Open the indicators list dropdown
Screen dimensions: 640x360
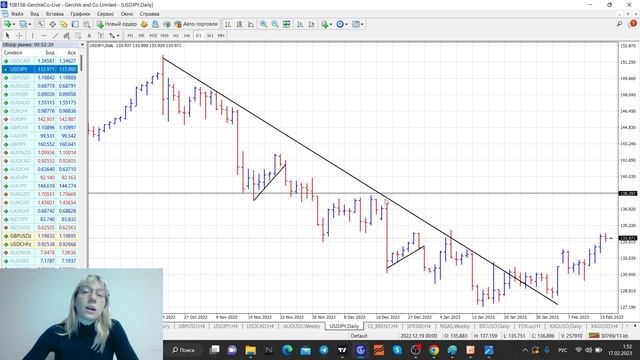click(x=327, y=24)
